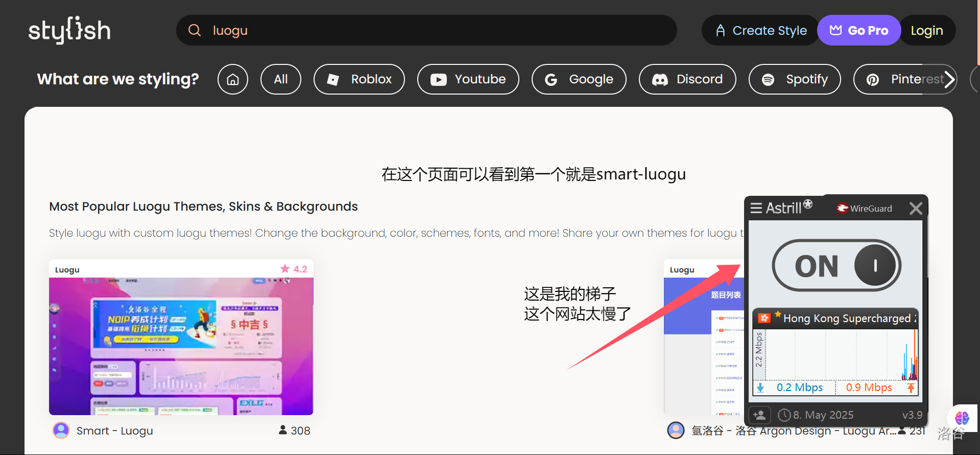This screenshot has width=980, height=455.
Task: Open the Smart - Luogu theme thumbnail
Action: pos(181,346)
